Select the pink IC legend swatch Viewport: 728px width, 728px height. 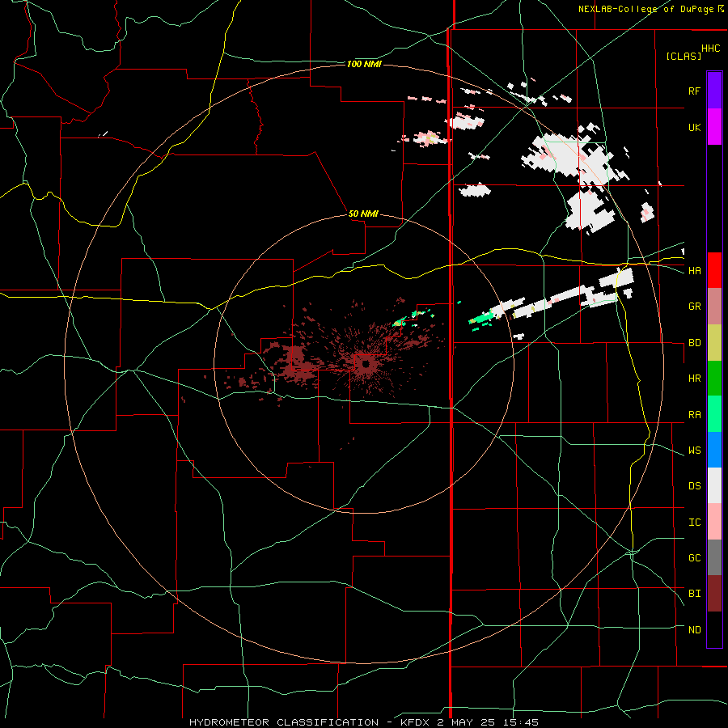pyautogui.click(x=714, y=522)
